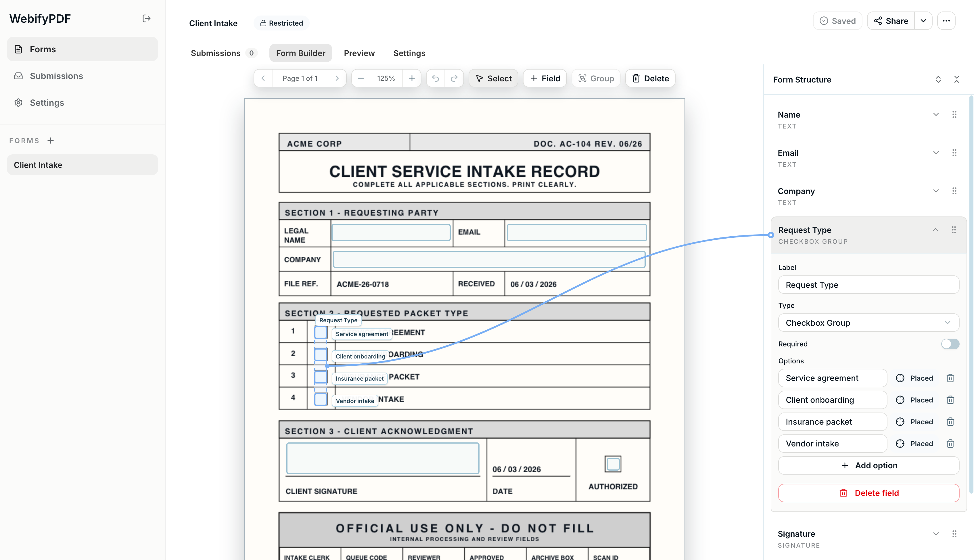The width and height of the screenshot is (974, 560).
Task: Go to the next page arrow
Action: click(337, 78)
